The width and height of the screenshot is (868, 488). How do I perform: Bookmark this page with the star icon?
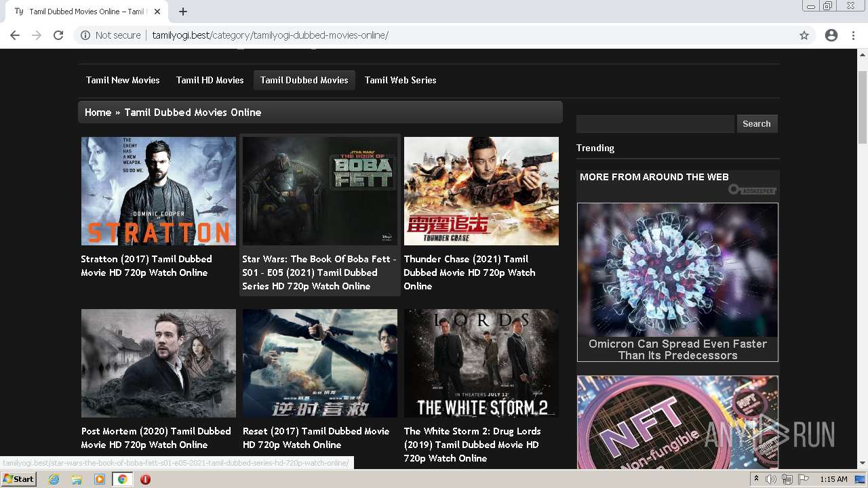tap(804, 35)
